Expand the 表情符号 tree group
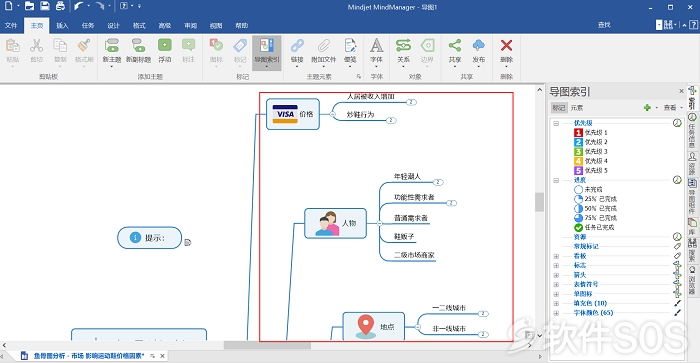The image size is (700, 363). pyautogui.click(x=556, y=284)
